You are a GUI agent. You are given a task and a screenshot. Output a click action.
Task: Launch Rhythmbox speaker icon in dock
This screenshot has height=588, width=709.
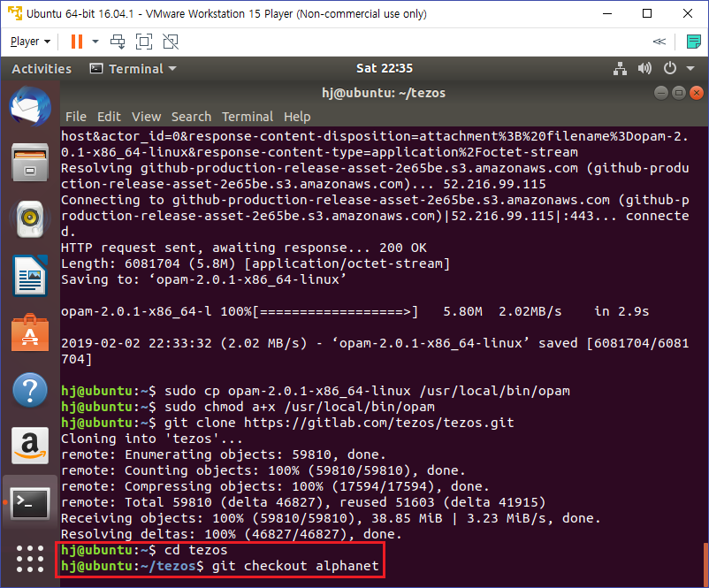pos(30,219)
